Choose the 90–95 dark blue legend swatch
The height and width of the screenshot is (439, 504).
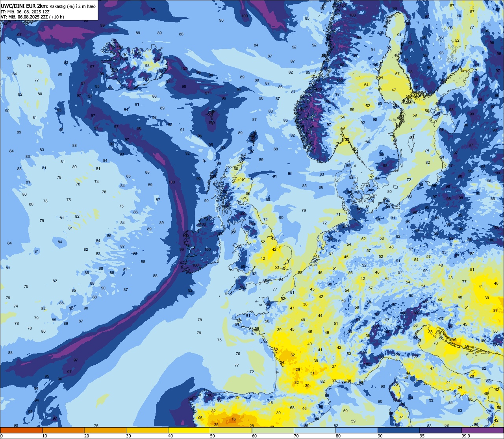(398, 430)
